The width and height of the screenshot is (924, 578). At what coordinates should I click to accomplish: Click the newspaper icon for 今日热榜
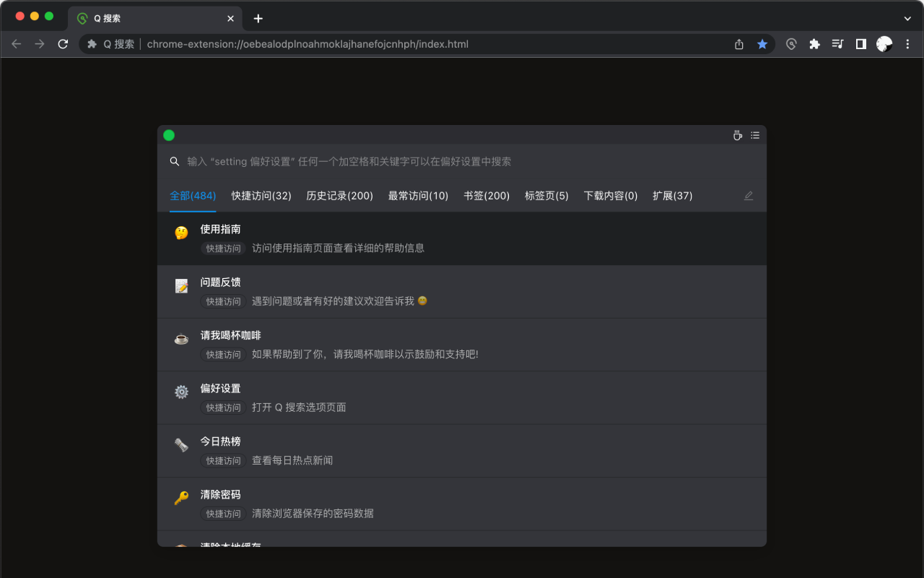click(x=181, y=445)
